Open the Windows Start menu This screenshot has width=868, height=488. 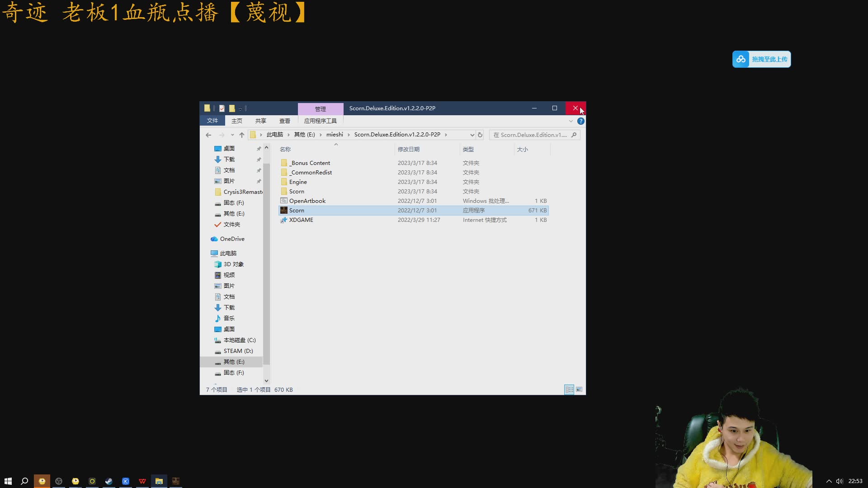point(8,481)
